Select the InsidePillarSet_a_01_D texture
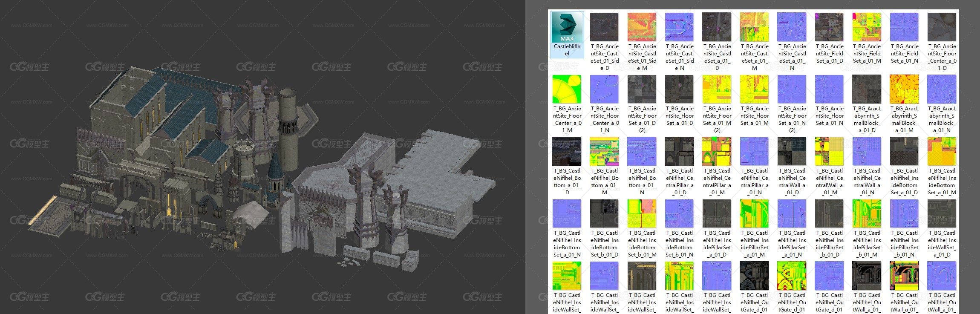 [717, 214]
